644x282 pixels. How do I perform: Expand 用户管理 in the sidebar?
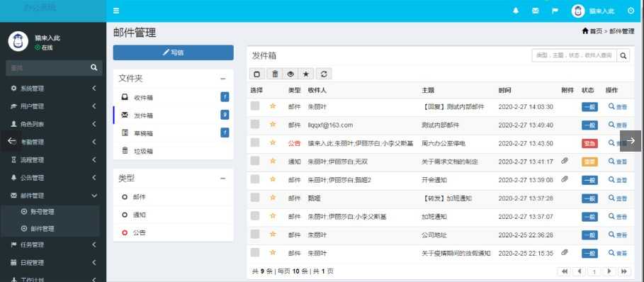click(53, 106)
